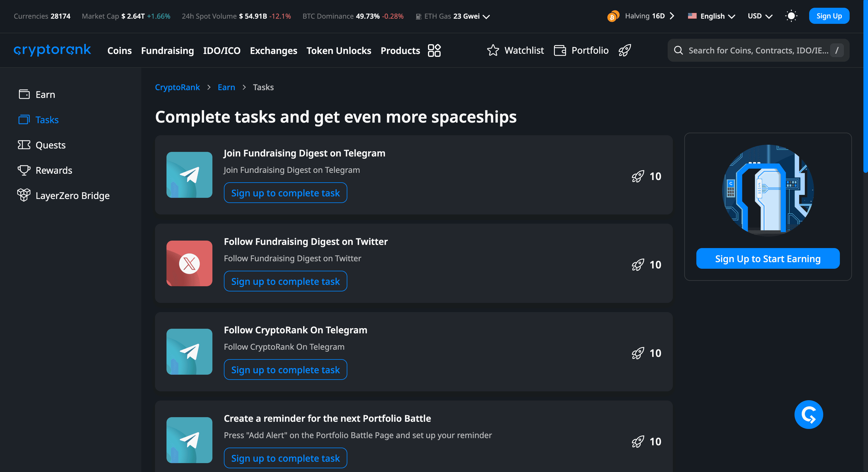Screen dimensions: 868x472
Task: Click the Tasks icon in sidebar
Action: click(24, 120)
